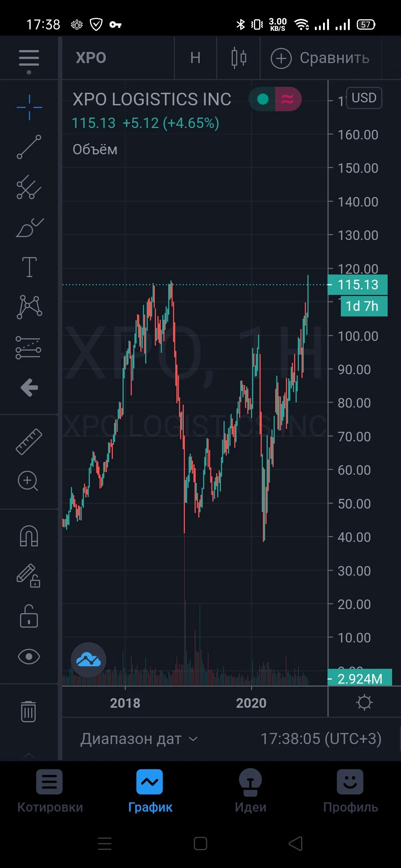Tap the Android recent apps button
The width and height of the screenshot is (401, 868).
tap(105, 844)
